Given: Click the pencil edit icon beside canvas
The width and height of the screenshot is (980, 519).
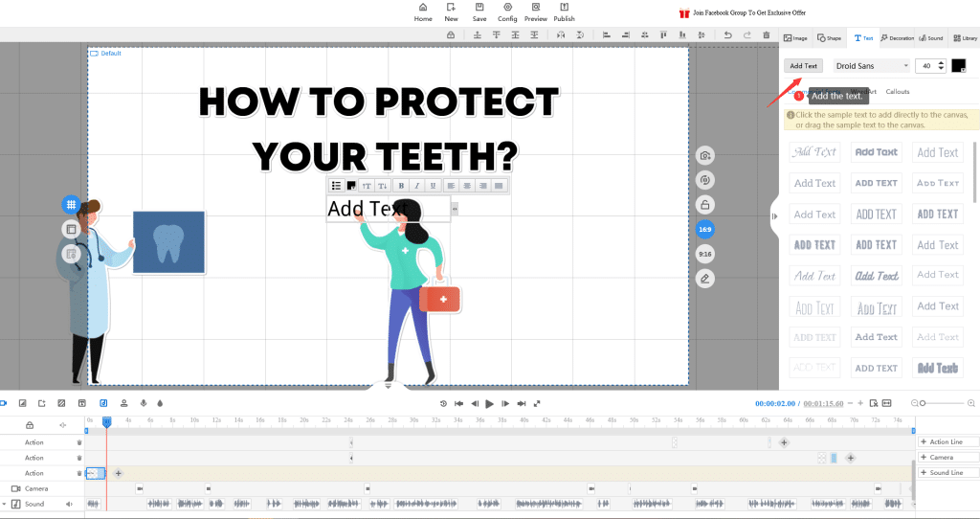Looking at the screenshot, I should 705,279.
